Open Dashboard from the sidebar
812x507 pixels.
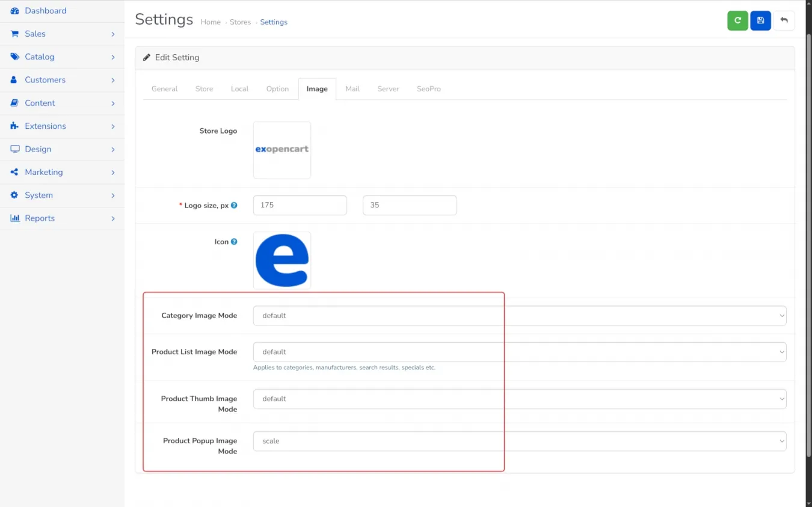click(x=45, y=11)
